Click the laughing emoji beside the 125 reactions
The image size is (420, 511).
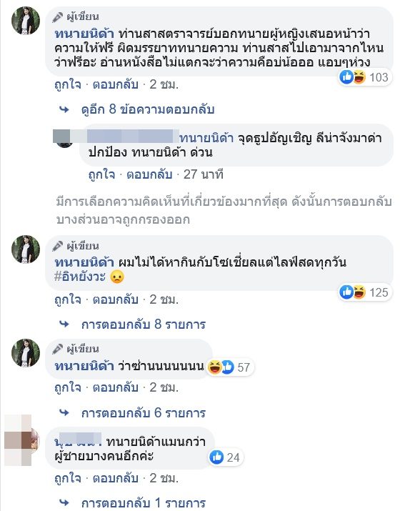[x=359, y=292]
